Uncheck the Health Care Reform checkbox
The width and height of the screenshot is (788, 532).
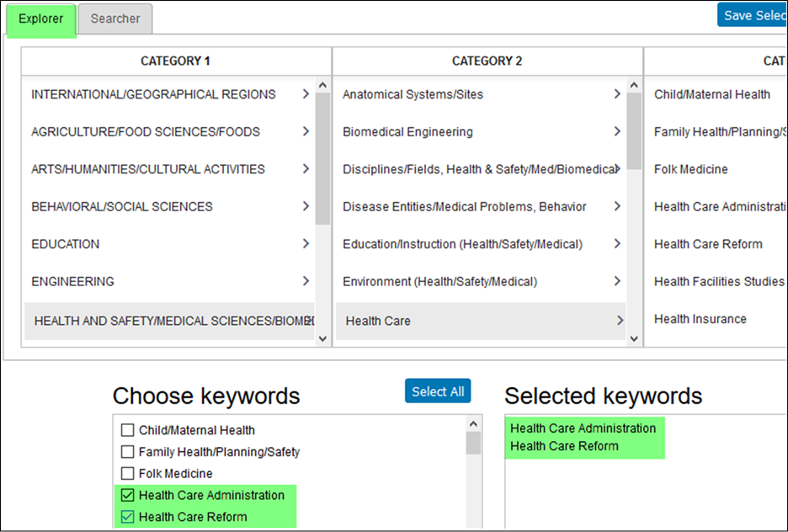click(x=127, y=516)
